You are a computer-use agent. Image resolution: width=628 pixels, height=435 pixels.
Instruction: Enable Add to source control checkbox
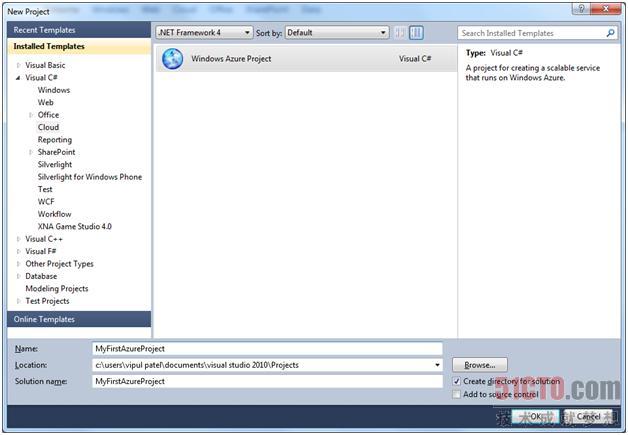click(x=456, y=395)
